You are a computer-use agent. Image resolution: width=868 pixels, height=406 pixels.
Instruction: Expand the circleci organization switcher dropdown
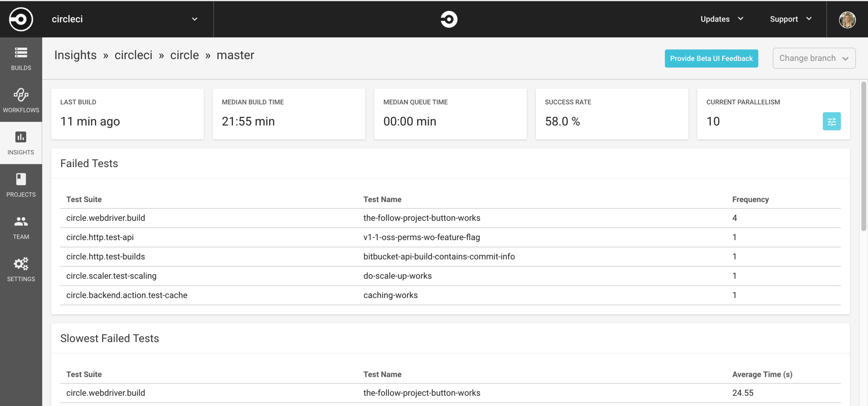pyautogui.click(x=194, y=19)
